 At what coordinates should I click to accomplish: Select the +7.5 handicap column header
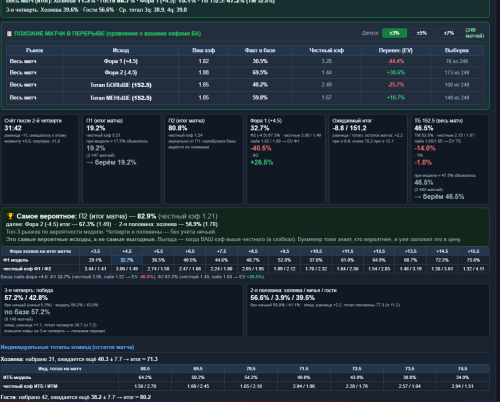221,251
